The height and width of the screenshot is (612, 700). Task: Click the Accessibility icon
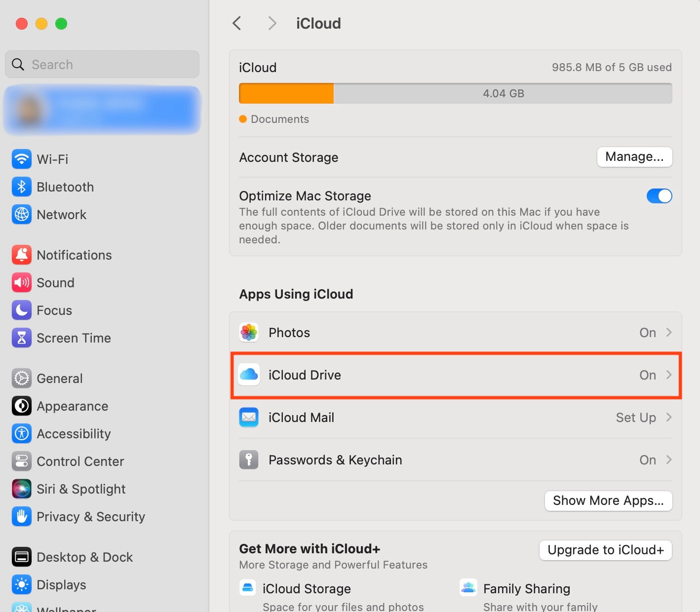pyautogui.click(x=21, y=433)
